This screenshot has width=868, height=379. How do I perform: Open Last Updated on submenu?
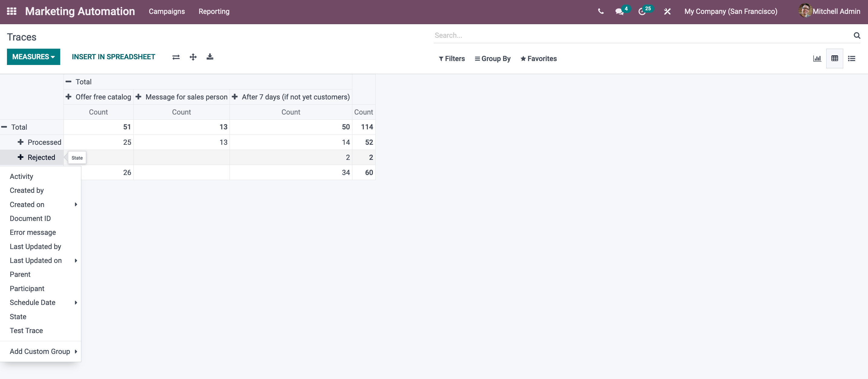click(x=41, y=261)
